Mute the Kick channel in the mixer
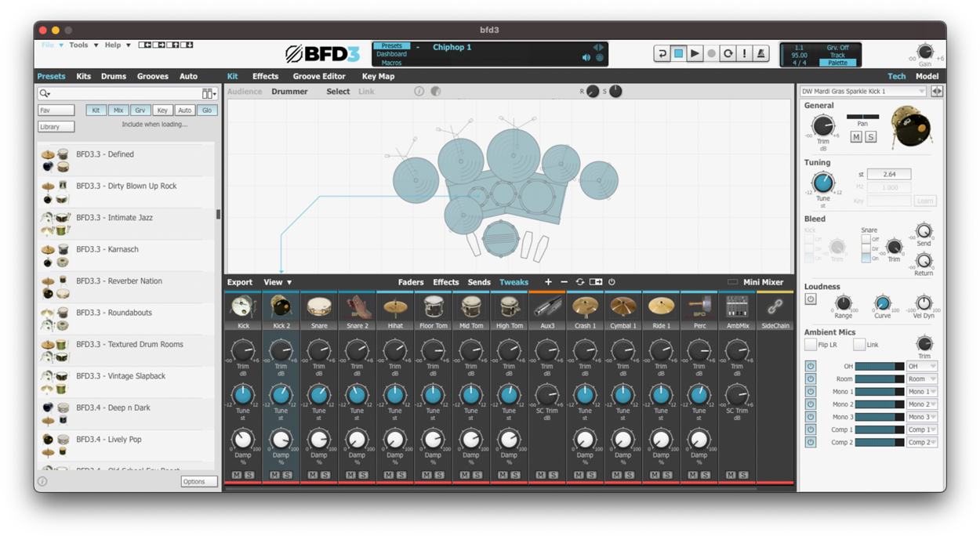 click(x=235, y=474)
